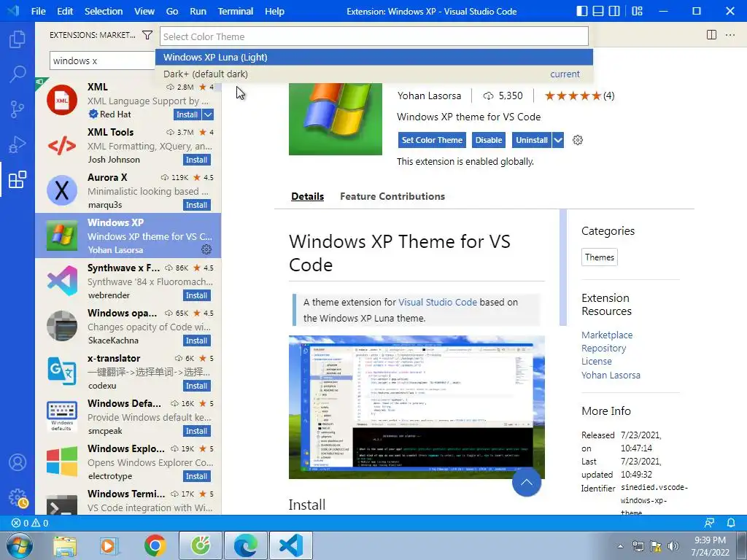The height and width of the screenshot is (560, 747).
Task: Toggle primary side bar layout icon
Action: (581, 11)
